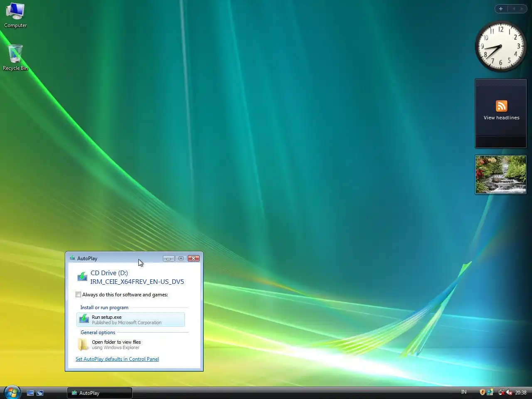Open the Windows Security Center tray icon

point(482,392)
